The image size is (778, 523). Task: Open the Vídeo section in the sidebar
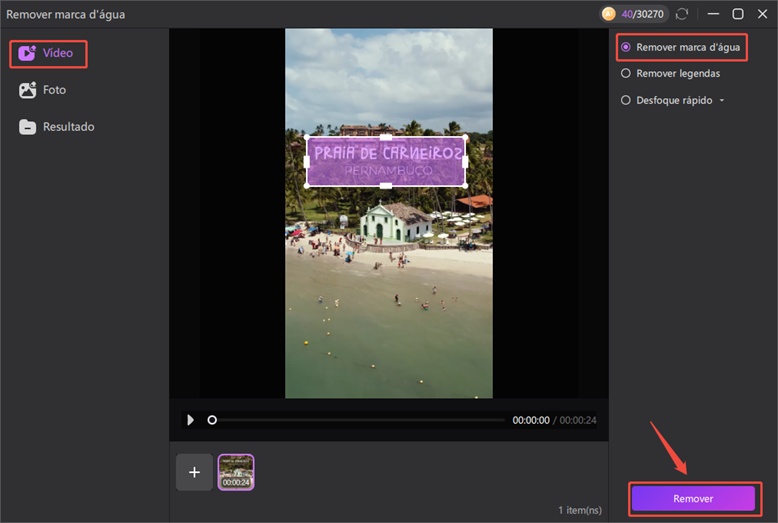[x=48, y=53]
